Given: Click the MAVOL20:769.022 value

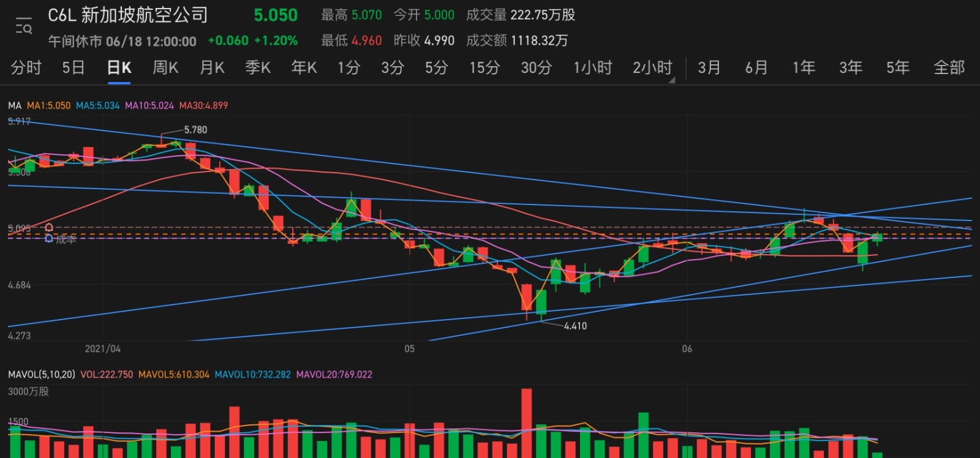Looking at the screenshot, I should (x=334, y=374).
